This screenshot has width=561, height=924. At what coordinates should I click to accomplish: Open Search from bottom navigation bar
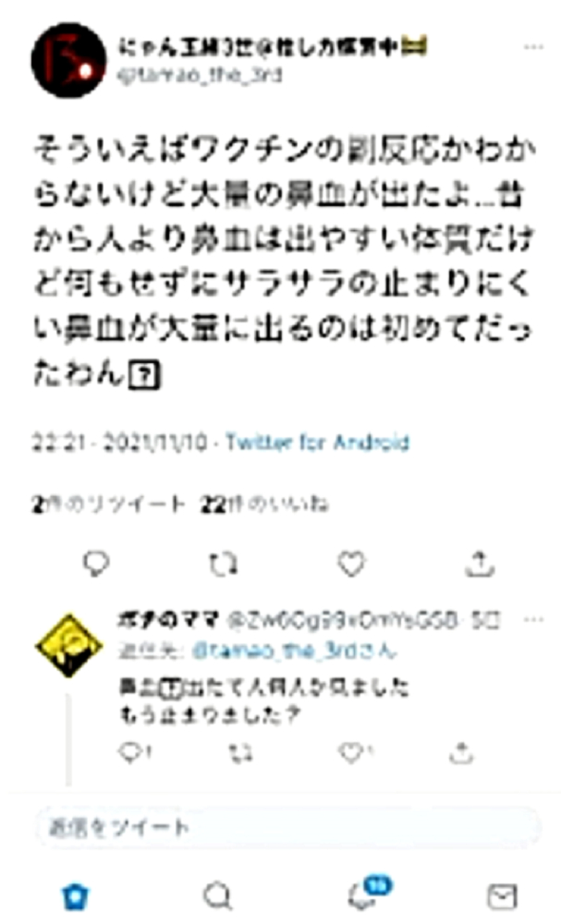point(217,896)
